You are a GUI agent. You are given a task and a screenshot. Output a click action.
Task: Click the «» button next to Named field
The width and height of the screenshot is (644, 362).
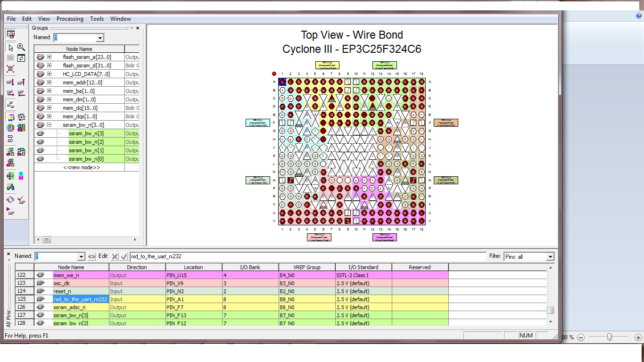[x=91, y=256]
